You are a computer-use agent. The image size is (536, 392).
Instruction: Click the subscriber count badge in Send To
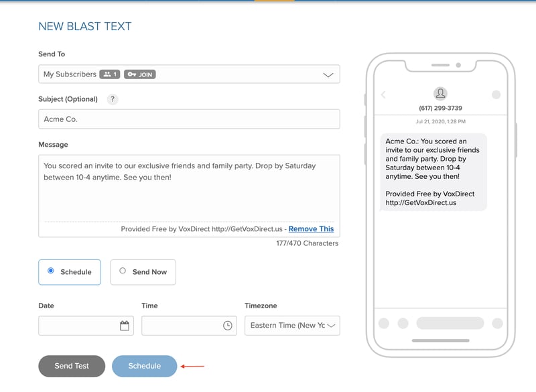pos(110,74)
